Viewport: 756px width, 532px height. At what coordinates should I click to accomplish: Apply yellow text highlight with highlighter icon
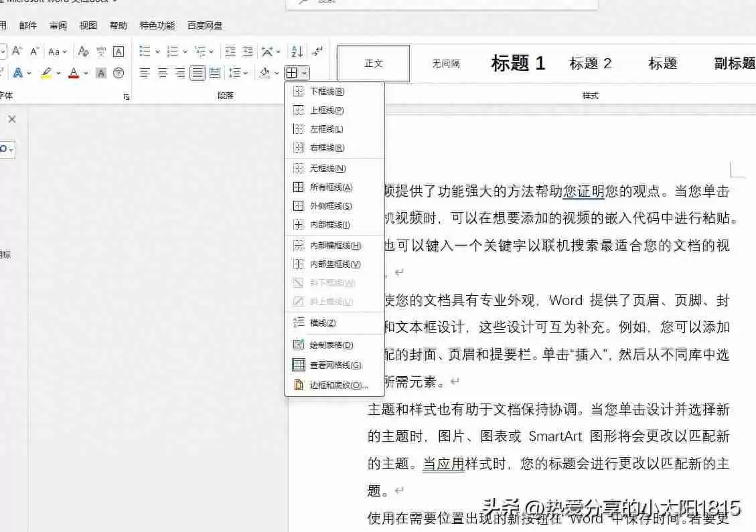click(x=46, y=72)
